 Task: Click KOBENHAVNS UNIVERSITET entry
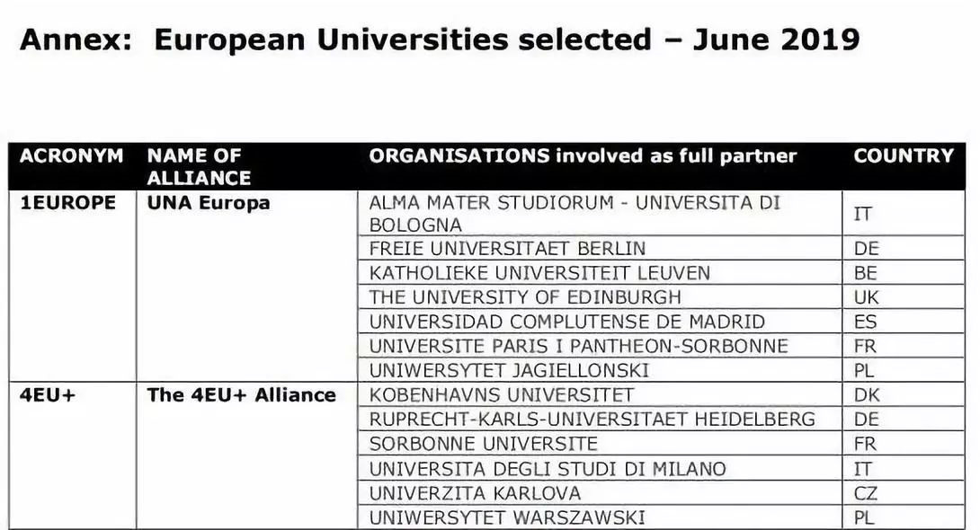click(502, 395)
